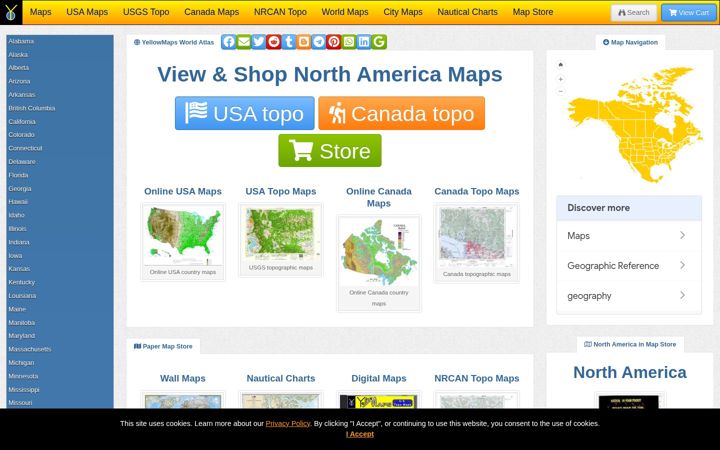Viewport: 720px width, 450px height.
Task: Share via green G icon
Action: 379,42
